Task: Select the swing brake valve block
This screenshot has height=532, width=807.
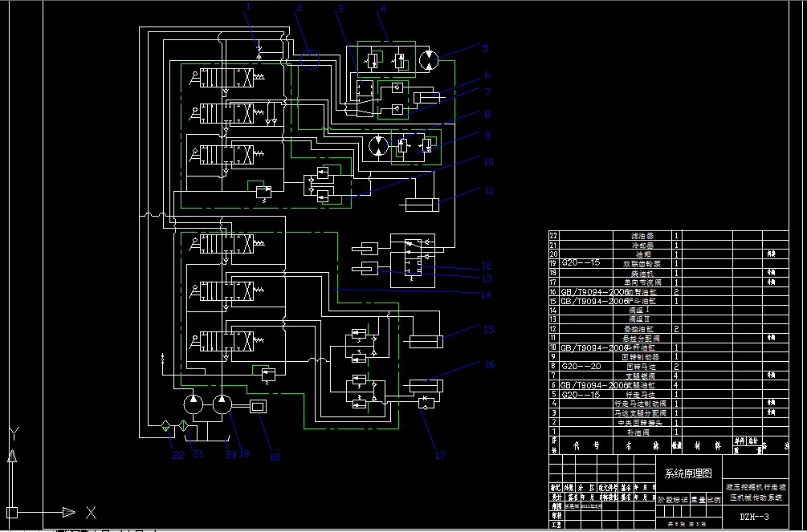Action: (x=416, y=147)
